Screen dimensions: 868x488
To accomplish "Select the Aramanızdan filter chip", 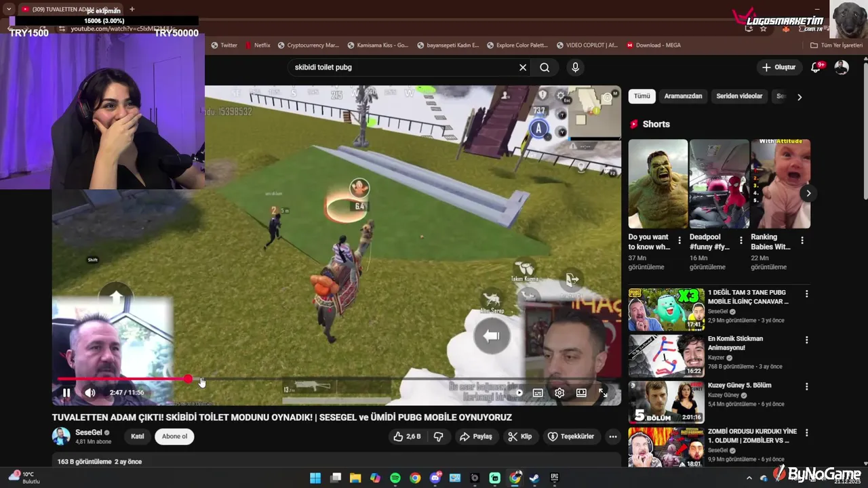I will click(683, 96).
